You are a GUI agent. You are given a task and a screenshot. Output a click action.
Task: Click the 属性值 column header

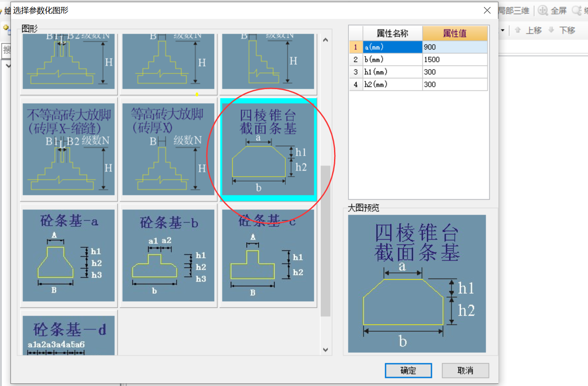455,33
